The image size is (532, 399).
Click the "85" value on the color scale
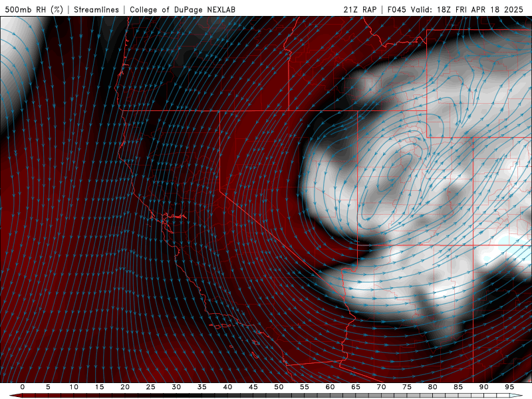click(458, 387)
